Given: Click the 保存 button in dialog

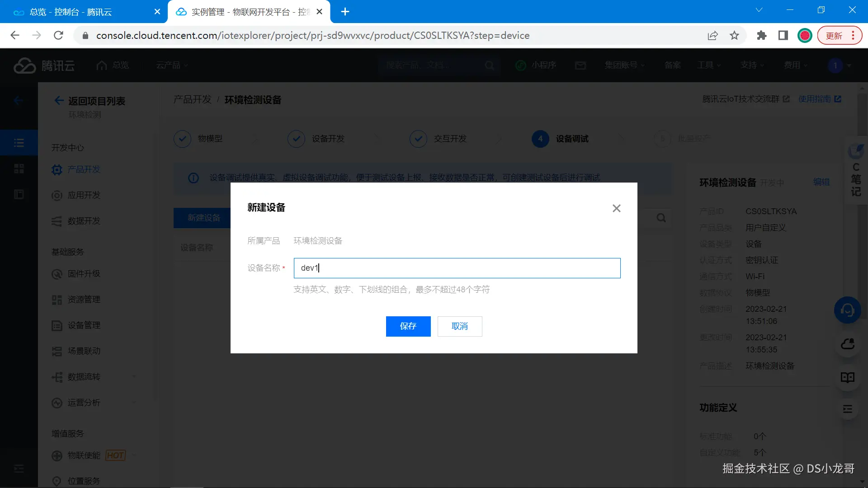Looking at the screenshot, I should click(x=408, y=326).
